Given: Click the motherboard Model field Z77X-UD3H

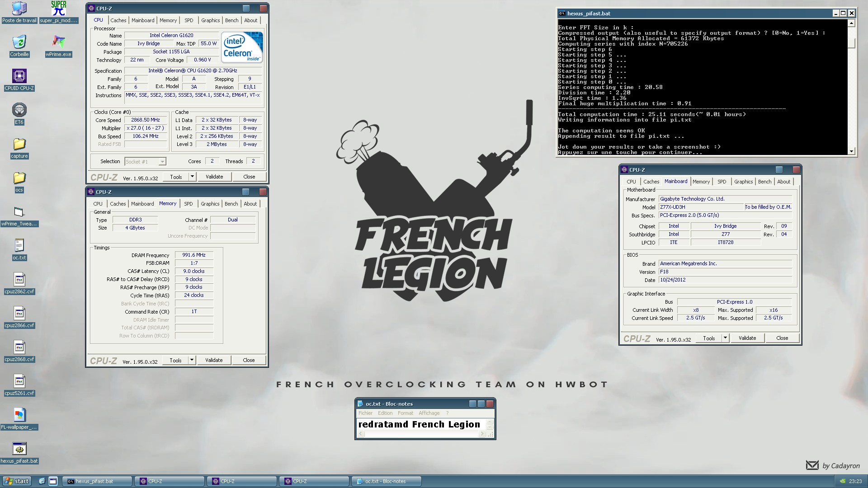Looking at the screenshot, I should tap(701, 207).
